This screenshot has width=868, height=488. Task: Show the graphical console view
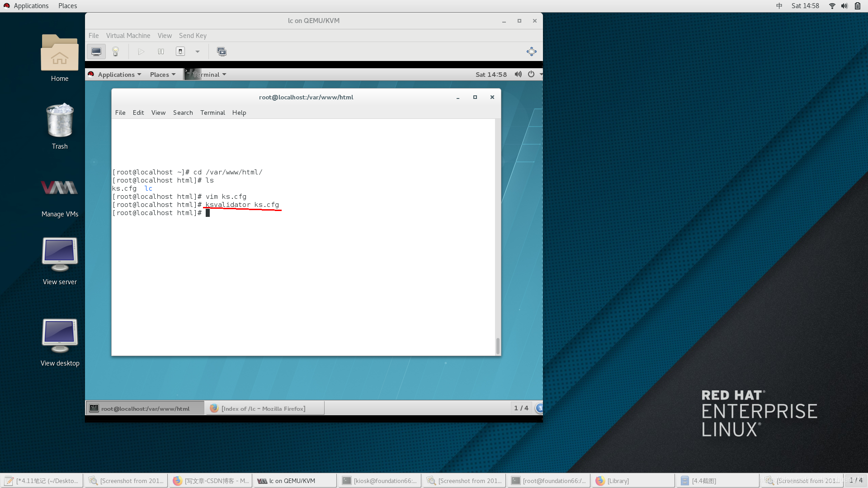(96, 52)
